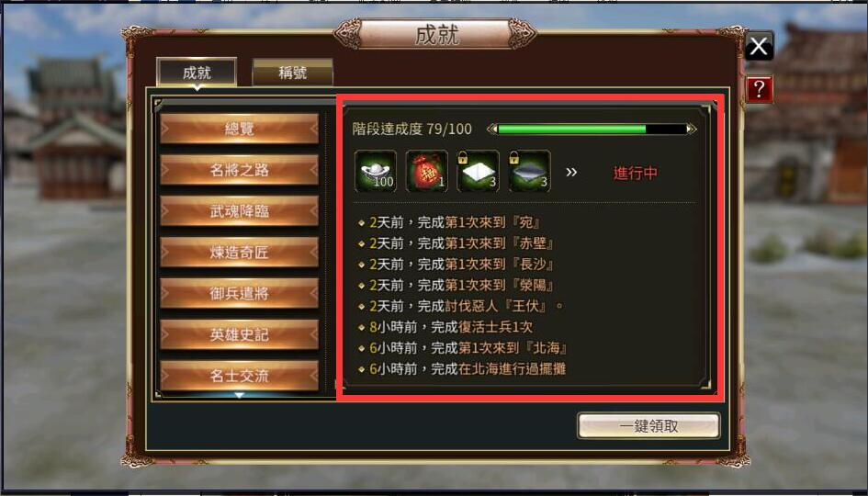Select the locked white cloth reward icon
Viewport: 868px width, 496px height.
click(x=478, y=172)
